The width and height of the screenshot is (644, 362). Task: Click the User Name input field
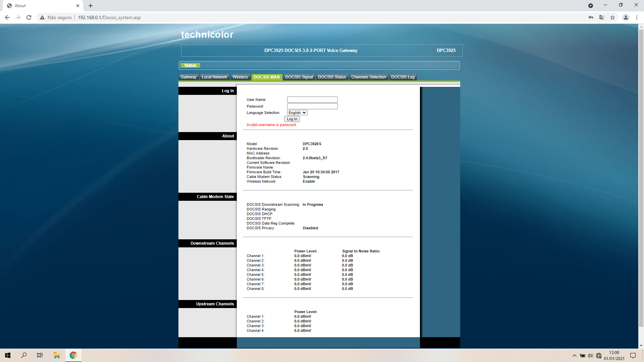coord(312,99)
